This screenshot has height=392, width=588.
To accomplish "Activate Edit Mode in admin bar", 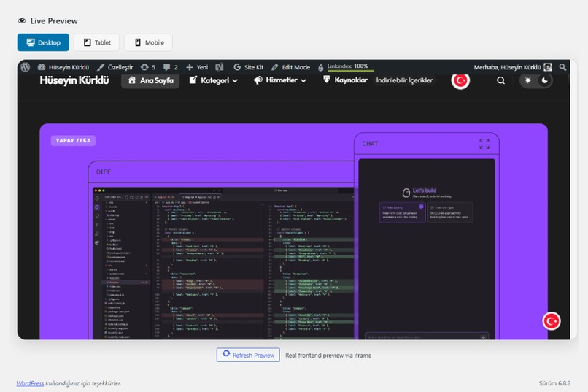I will pos(290,67).
